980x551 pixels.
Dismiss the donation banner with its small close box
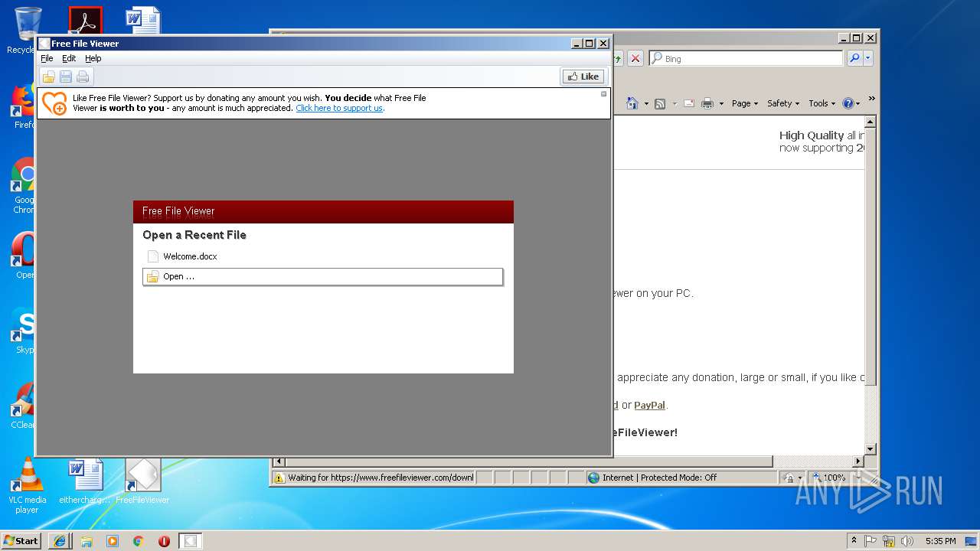tap(603, 94)
